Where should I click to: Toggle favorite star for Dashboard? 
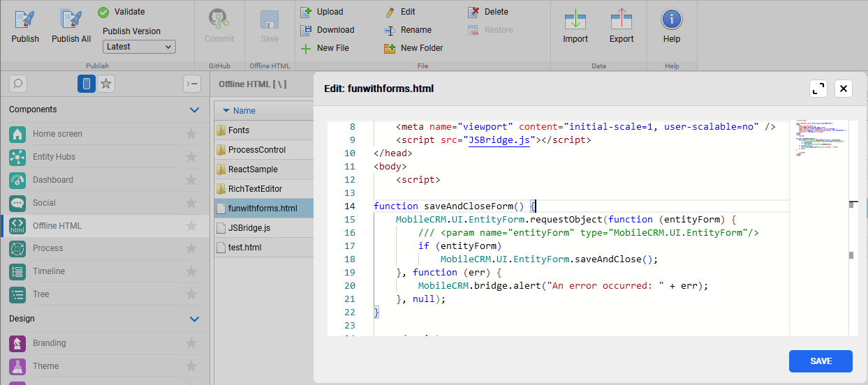(191, 180)
